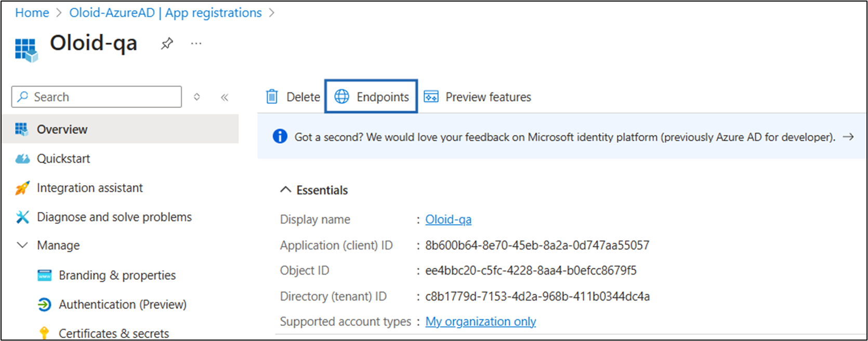Click the Application (client) ID value
The height and width of the screenshot is (341, 868).
pos(537,245)
